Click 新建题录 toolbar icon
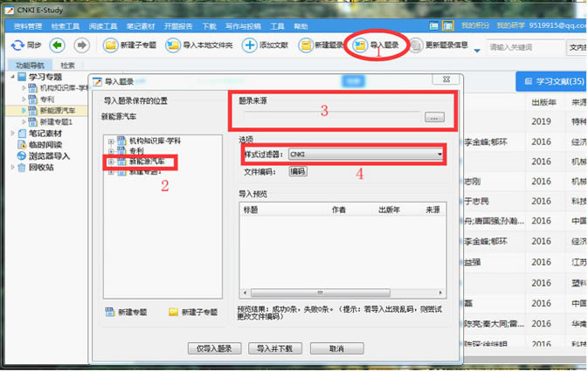Viewport: 588px width, 372px height. point(306,45)
